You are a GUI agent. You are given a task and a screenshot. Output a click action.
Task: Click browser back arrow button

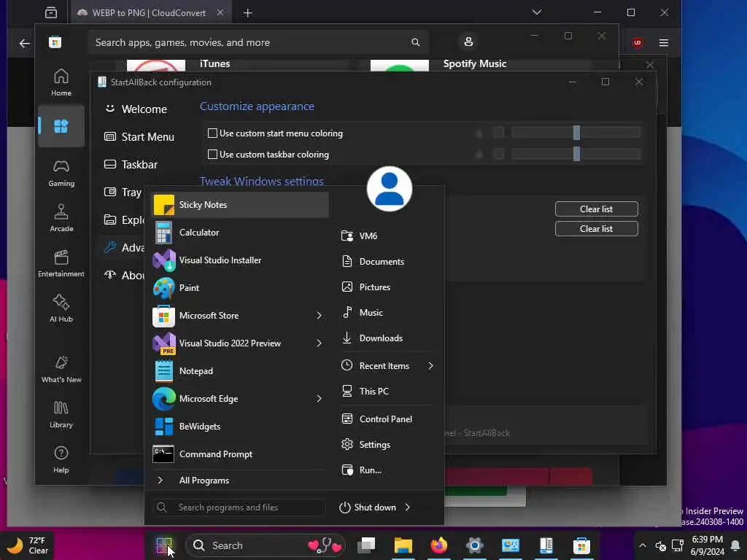click(x=24, y=44)
